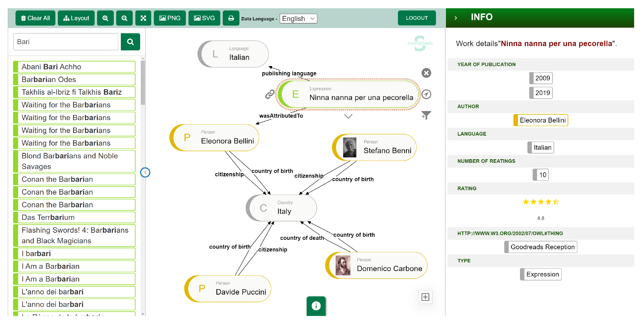Image resolution: width=644 pixels, height=323 pixels.
Task: Click green info button at bottom
Action: pos(316,306)
